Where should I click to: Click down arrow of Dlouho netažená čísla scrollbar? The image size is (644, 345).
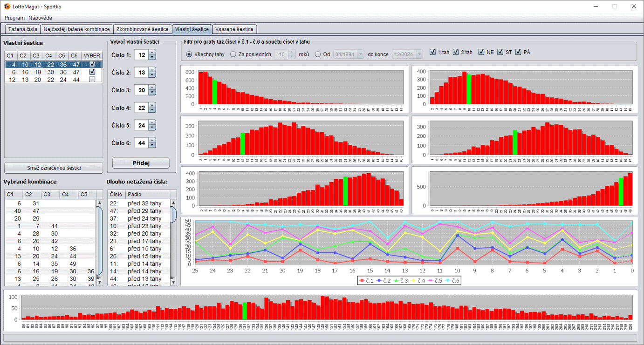[174, 282]
